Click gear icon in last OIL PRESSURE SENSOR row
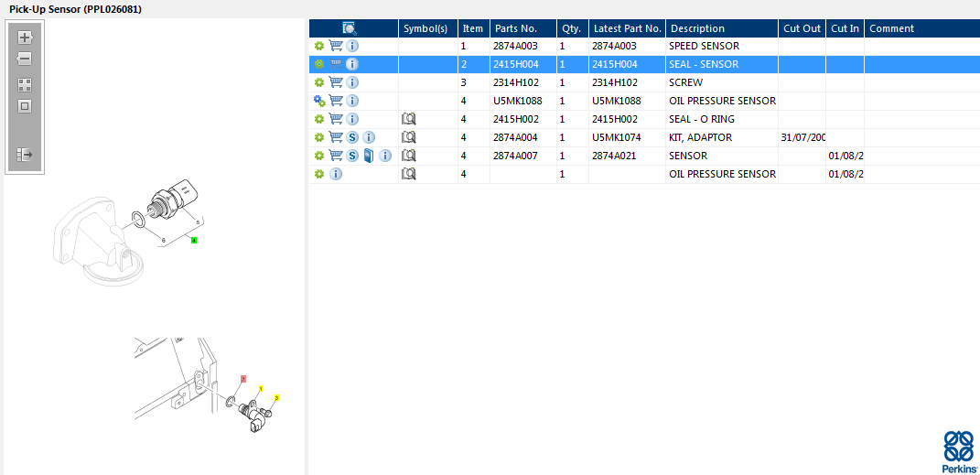The height and width of the screenshot is (475, 980). pos(318,173)
